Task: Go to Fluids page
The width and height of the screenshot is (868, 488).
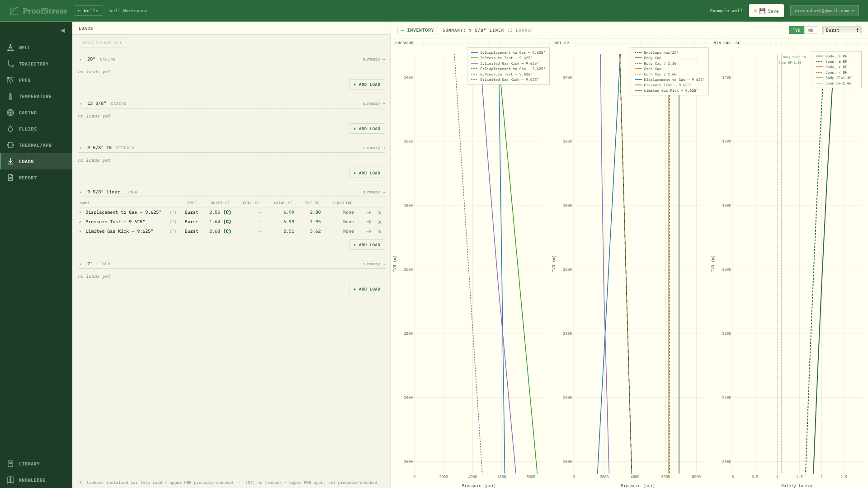Action: [x=36, y=129]
